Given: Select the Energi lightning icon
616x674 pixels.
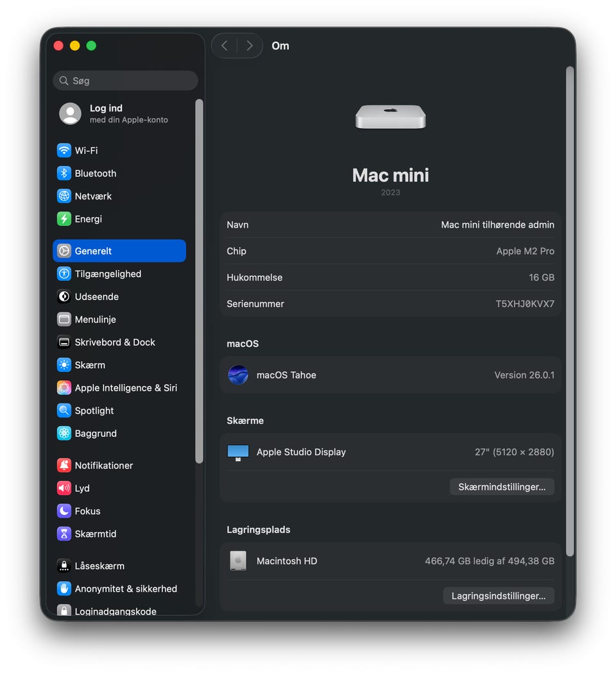Looking at the screenshot, I should pyautogui.click(x=64, y=219).
